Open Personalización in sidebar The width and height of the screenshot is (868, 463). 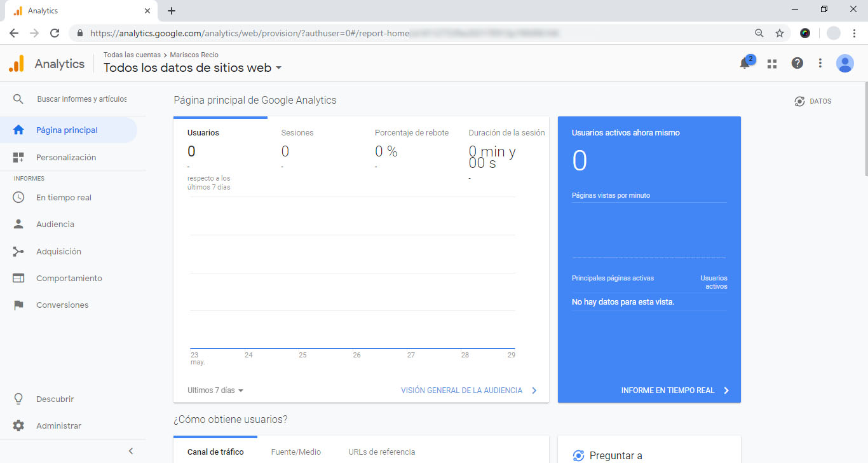point(66,157)
